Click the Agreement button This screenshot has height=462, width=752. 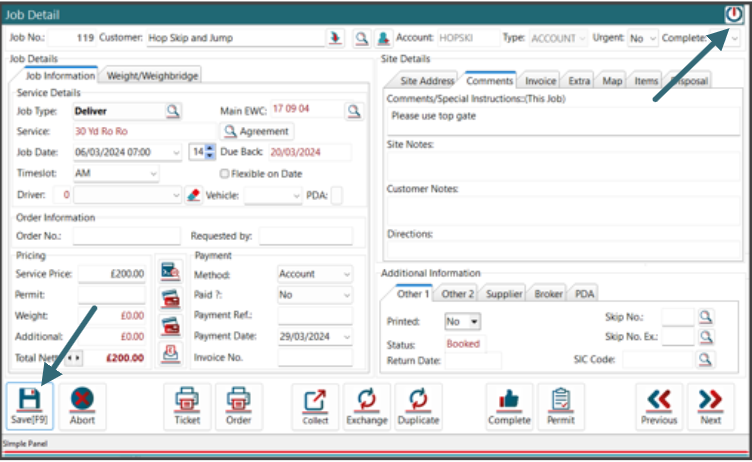coord(257,131)
